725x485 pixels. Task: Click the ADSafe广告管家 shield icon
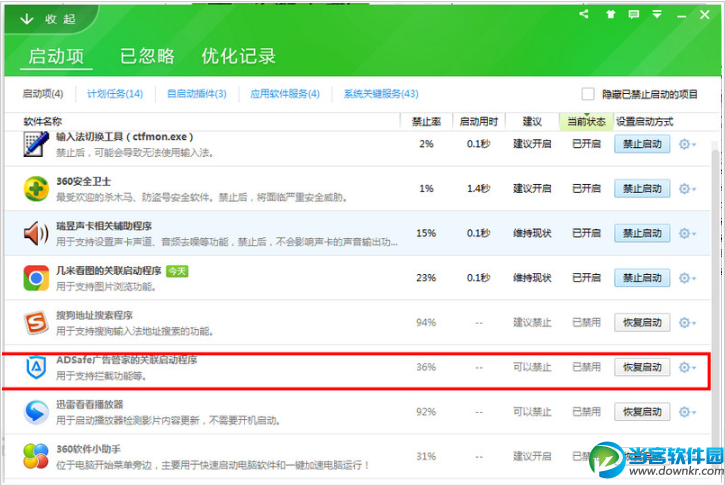[36, 367]
